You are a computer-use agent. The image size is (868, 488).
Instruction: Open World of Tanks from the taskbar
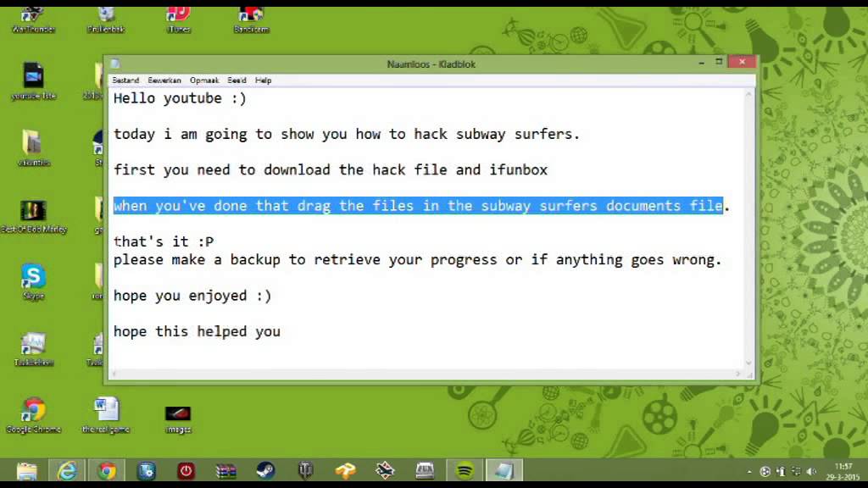305,471
